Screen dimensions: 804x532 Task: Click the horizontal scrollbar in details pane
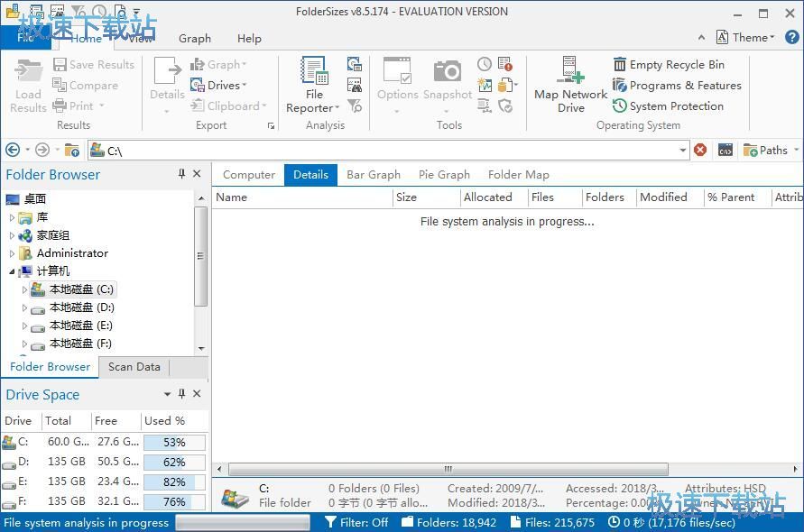pyautogui.click(x=448, y=469)
